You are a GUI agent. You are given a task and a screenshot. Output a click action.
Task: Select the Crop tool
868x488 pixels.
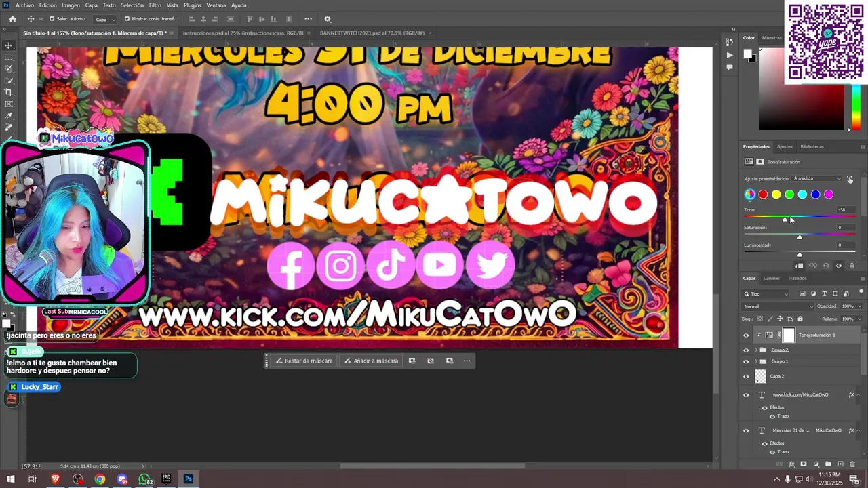(9, 92)
